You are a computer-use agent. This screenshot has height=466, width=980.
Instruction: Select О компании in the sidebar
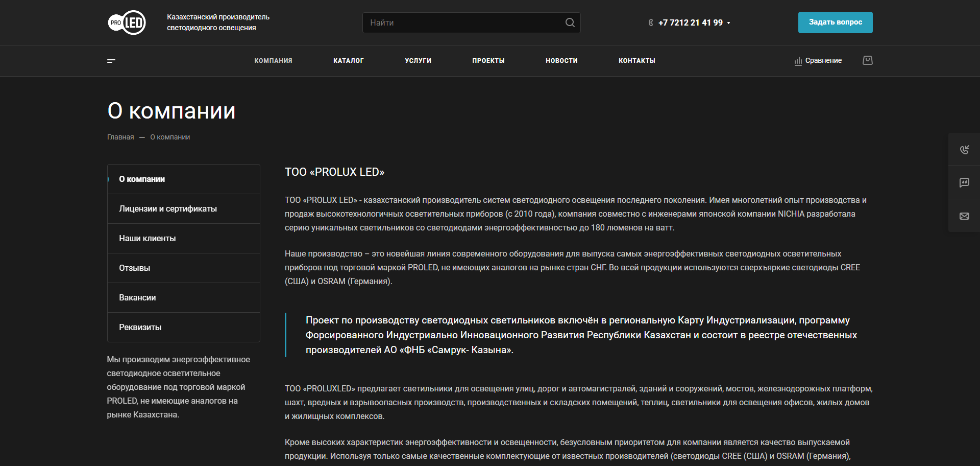coord(184,179)
